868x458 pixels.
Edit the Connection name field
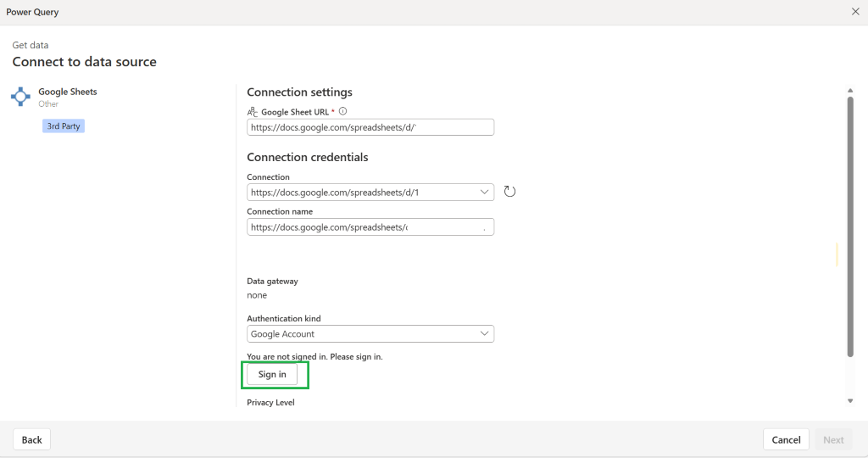(370, 227)
